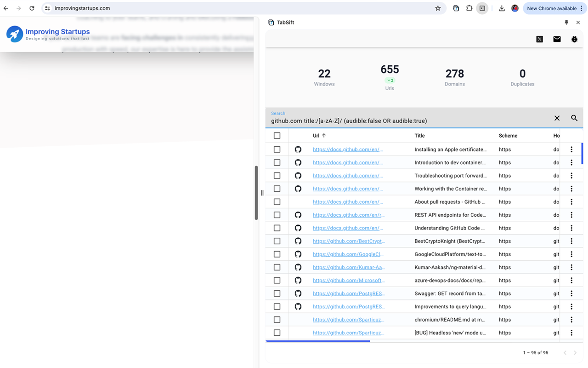This screenshot has height=368, width=588.
Task: Open the docs.github.com/en/r link for REST API
Action: [349, 215]
